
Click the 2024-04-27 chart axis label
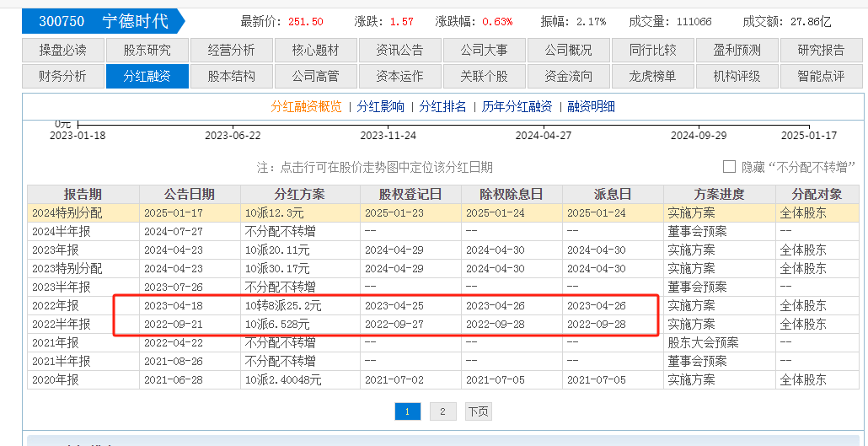(543, 136)
